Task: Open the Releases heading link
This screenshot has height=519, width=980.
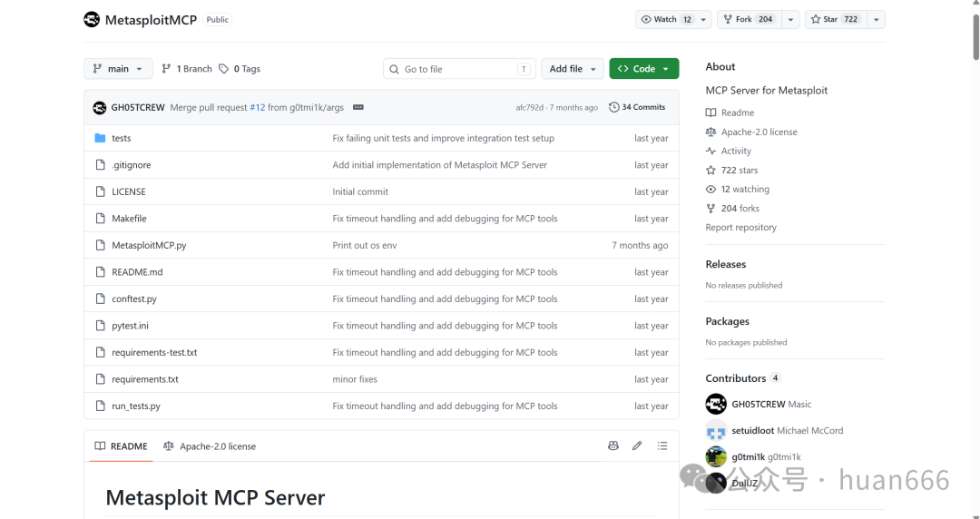Action: pyautogui.click(x=726, y=265)
